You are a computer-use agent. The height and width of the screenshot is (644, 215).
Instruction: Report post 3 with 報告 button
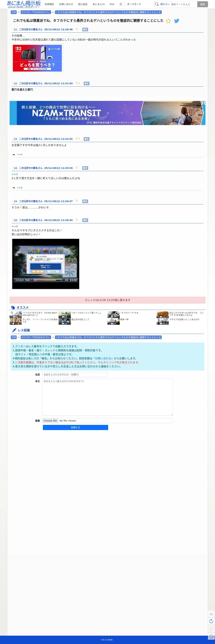tap(86, 139)
